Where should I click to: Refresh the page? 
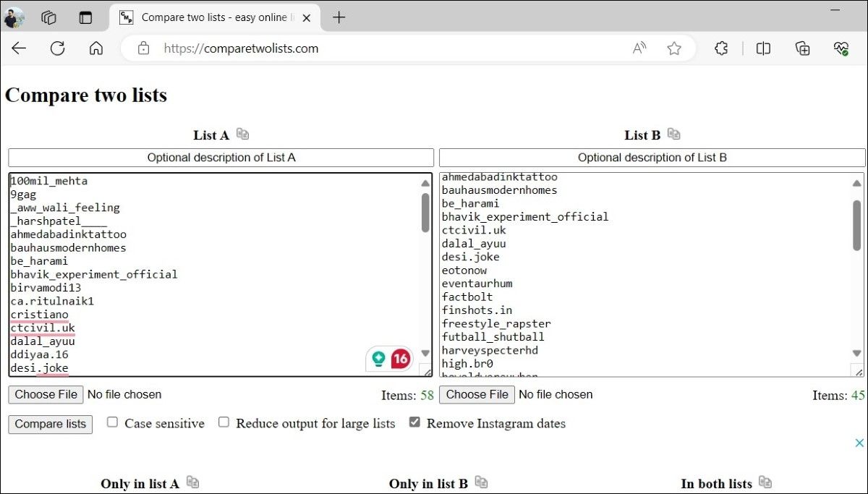click(57, 48)
